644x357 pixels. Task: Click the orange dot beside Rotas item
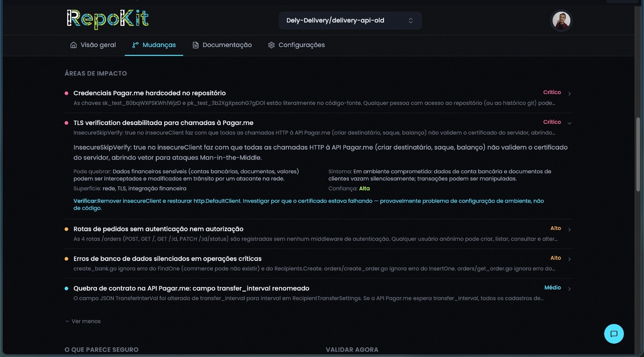point(66,229)
